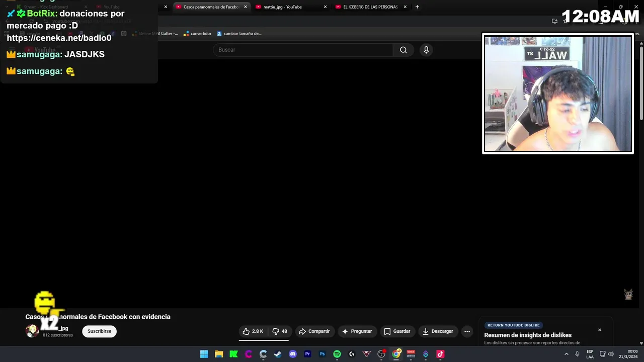
Task: Open Google Chrome taskbar icon
Action: pyautogui.click(x=396, y=354)
